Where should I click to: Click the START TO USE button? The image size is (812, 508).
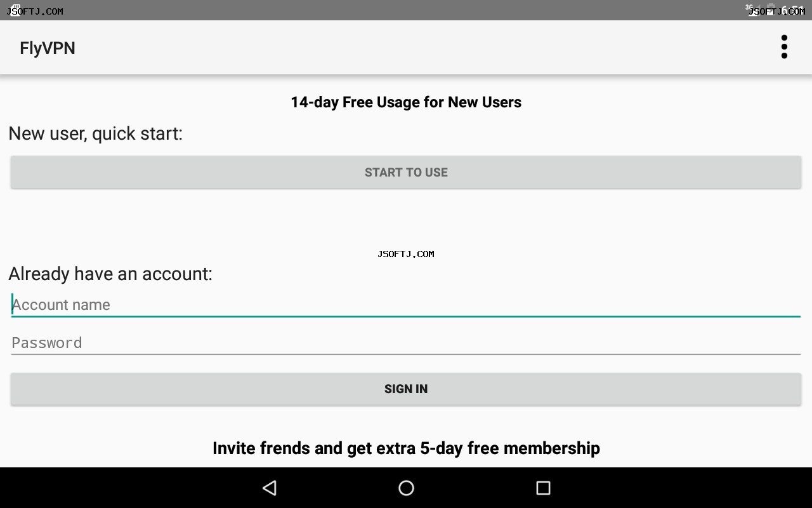pos(406,172)
